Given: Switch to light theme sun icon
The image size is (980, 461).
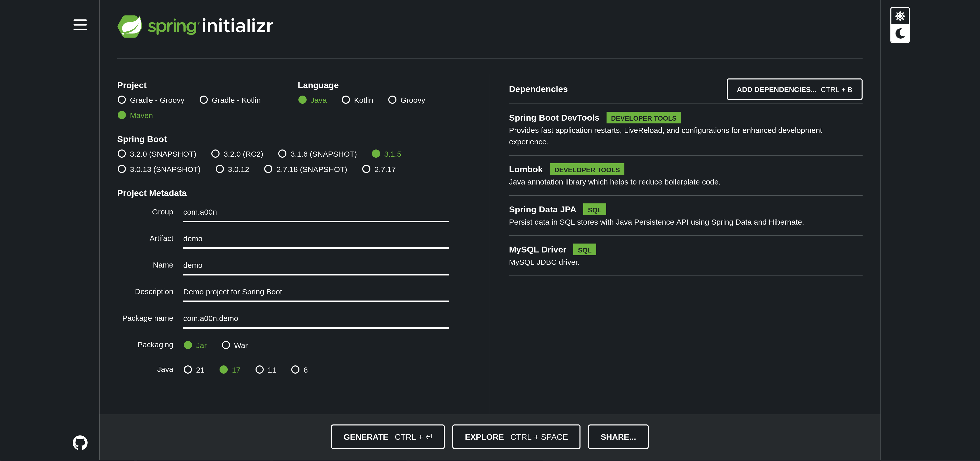Looking at the screenshot, I should coord(900,16).
